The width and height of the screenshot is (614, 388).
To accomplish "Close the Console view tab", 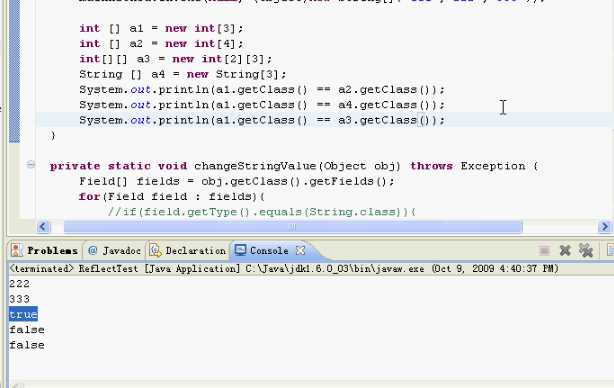I will (x=300, y=250).
